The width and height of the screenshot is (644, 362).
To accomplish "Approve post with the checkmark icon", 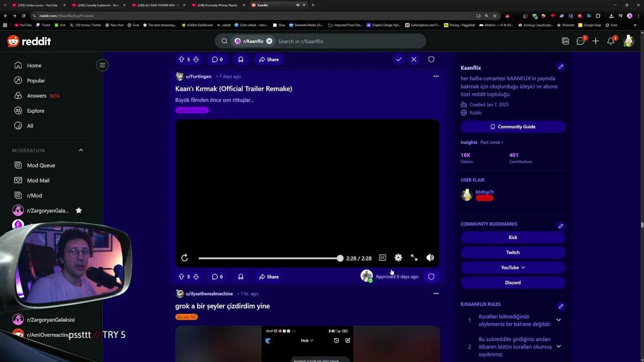I will tap(398, 59).
